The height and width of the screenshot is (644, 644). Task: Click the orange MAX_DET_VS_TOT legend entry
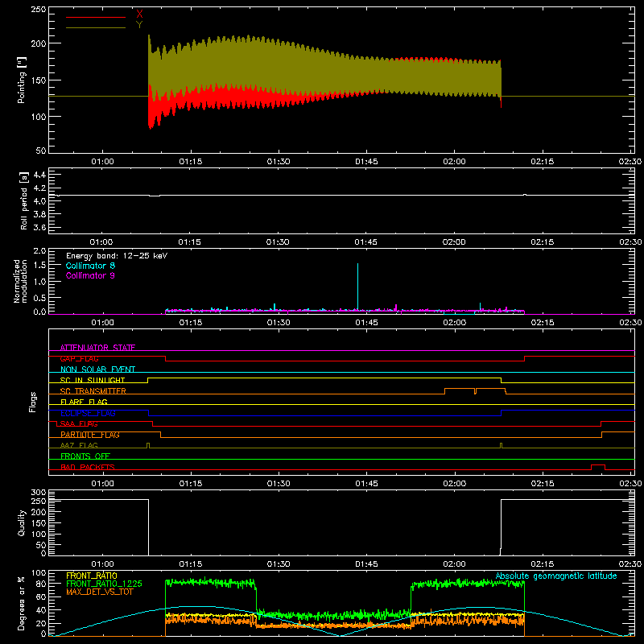tap(100, 592)
